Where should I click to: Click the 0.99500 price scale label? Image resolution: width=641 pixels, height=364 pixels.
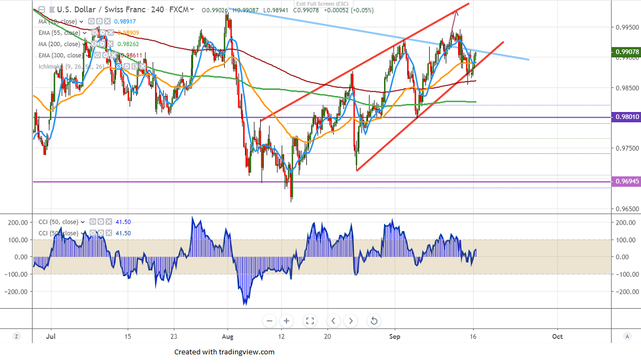point(627,27)
